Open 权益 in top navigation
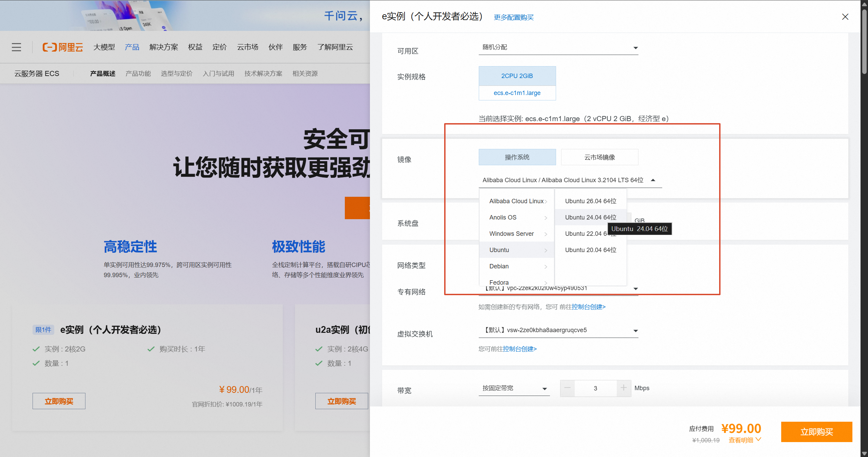Viewport: 868px width, 457px height. point(195,47)
